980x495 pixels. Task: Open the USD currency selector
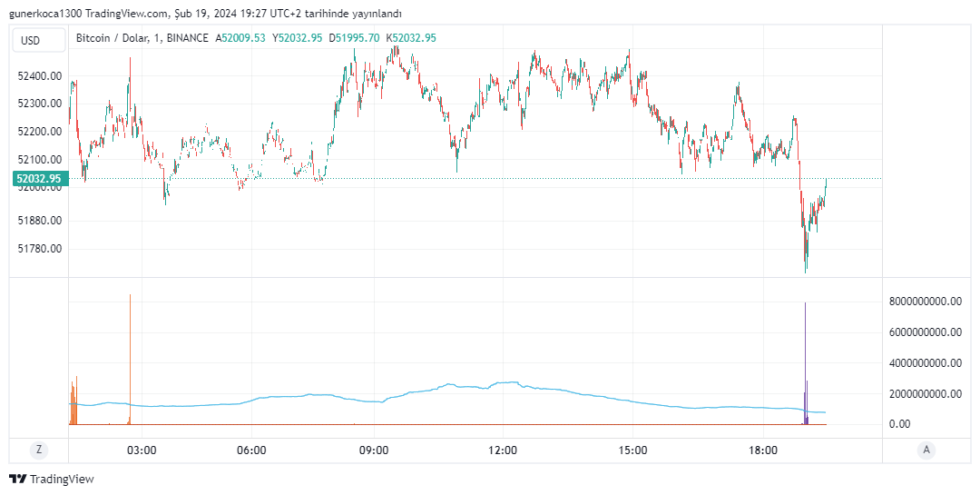pyautogui.click(x=38, y=40)
